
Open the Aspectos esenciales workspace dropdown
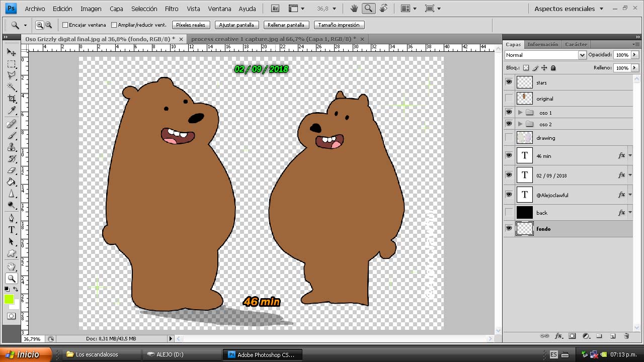point(569,9)
